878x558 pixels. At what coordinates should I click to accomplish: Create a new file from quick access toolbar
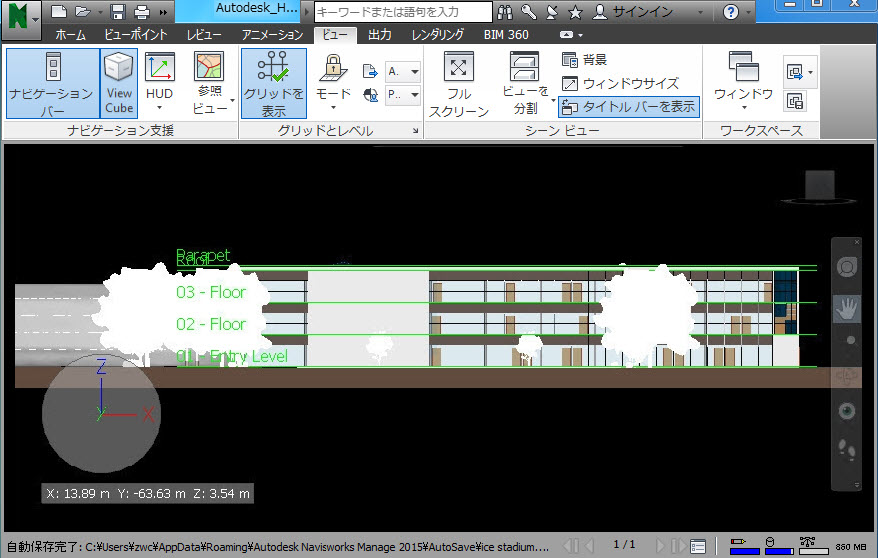(x=59, y=11)
